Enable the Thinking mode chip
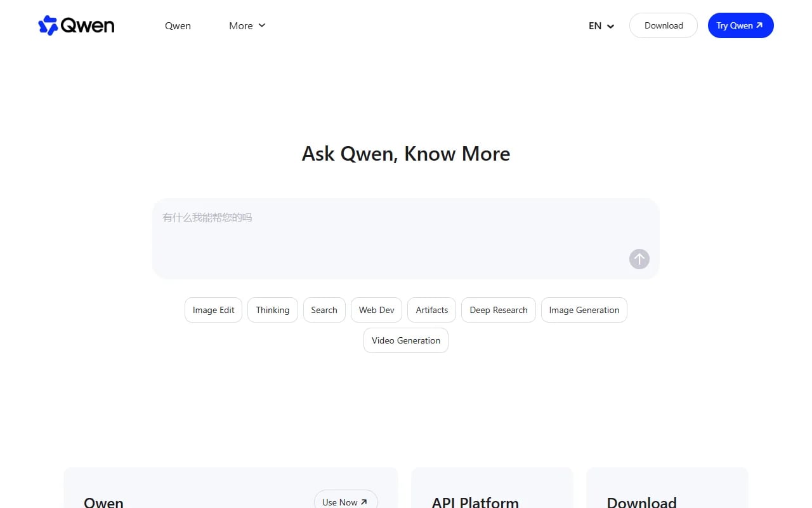This screenshot has height=508, width=812. pos(273,310)
